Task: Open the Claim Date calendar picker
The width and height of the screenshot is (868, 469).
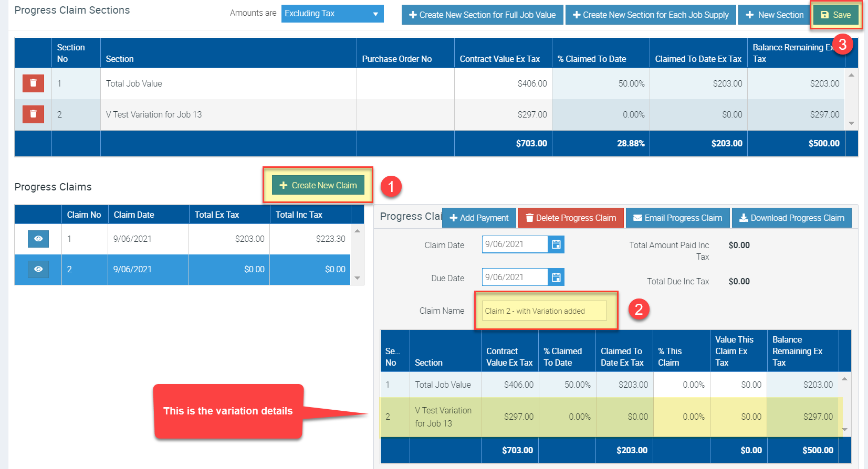Action: point(556,244)
